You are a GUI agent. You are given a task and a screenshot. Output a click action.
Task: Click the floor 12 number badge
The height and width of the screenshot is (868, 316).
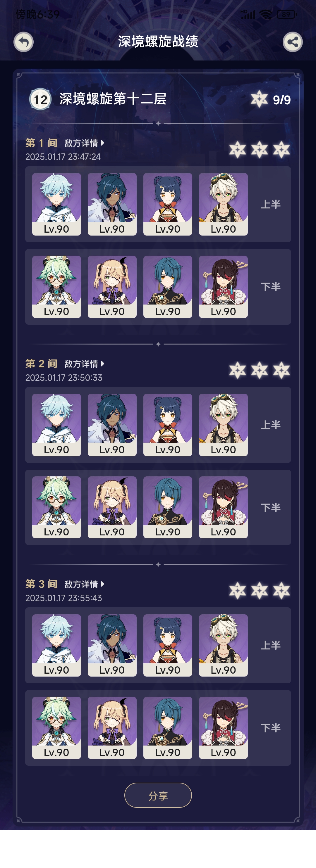(x=40, y=99)
